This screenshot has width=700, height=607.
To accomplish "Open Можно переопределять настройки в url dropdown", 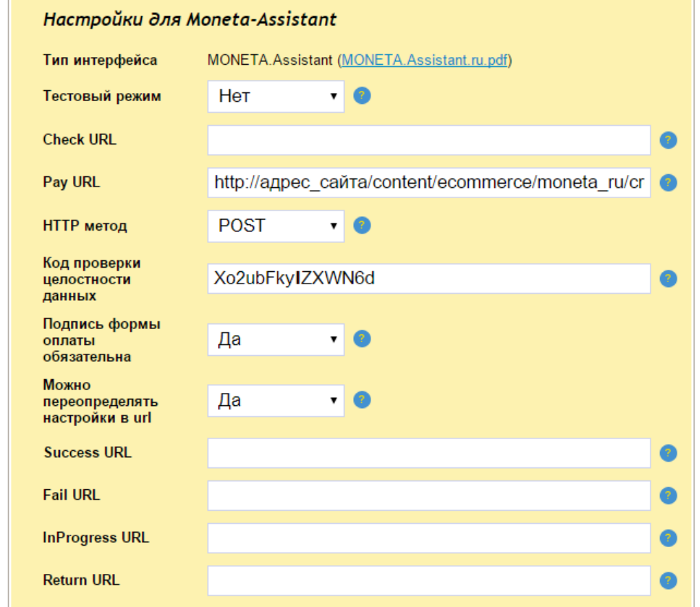I will pyautogui.click(x=276, y=401).
